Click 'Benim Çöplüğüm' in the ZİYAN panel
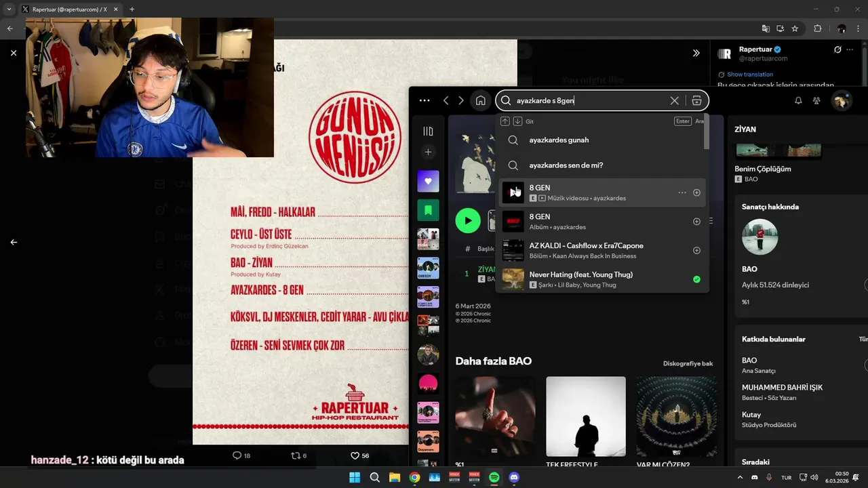The height and width of the screenshot is (488, 868). 763,169
